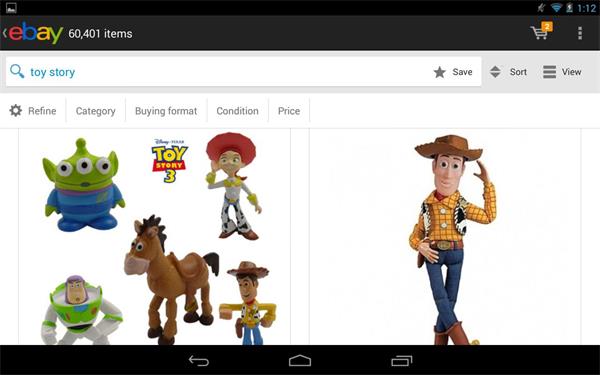
Task: Click the Sort button label
Action: click(x=518, y=72)
